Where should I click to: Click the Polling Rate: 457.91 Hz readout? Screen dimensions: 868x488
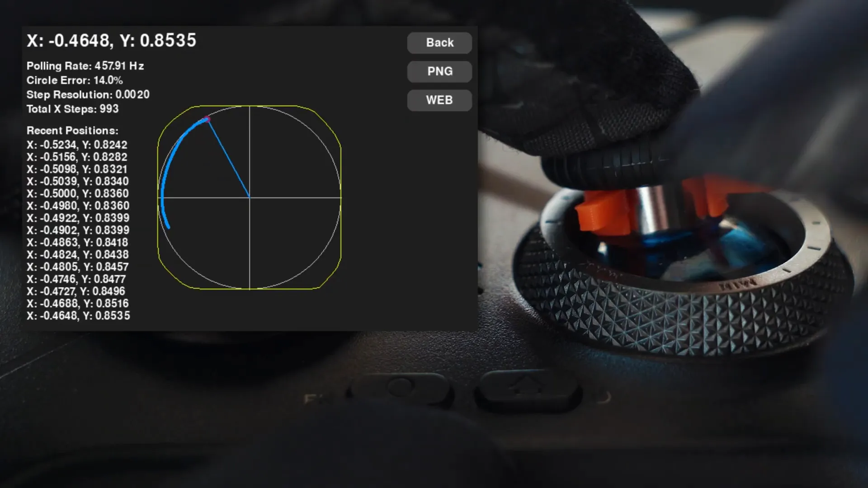[85, 66]
